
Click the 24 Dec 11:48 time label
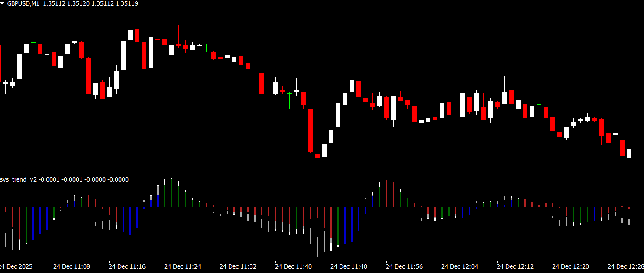tap(349, 266)
